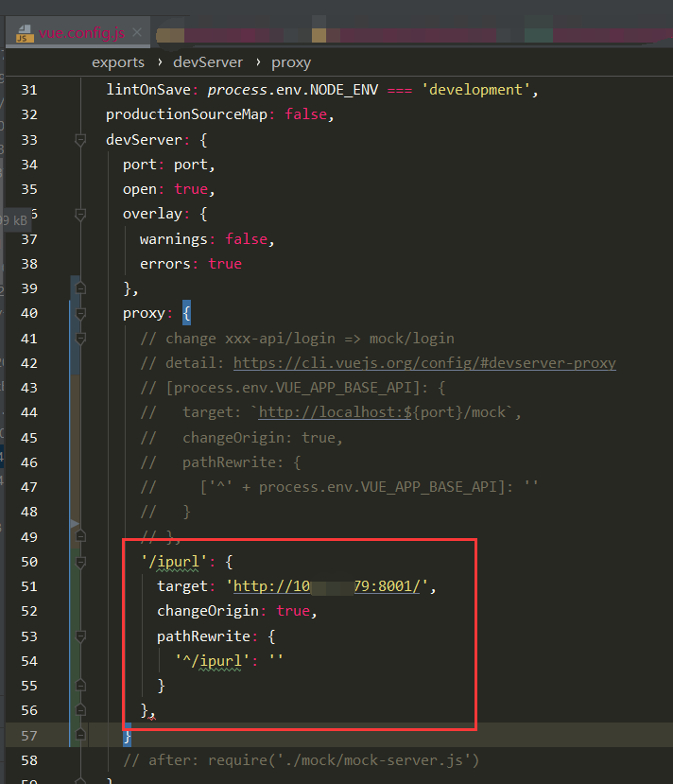Click the overlay property on line 36

(x=153, y=214)
